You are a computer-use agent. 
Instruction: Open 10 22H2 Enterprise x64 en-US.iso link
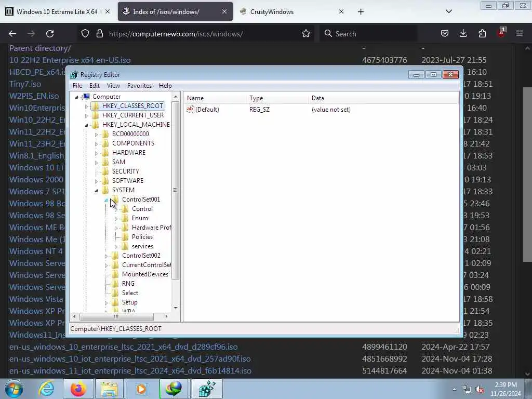click(x=70, y=60)
